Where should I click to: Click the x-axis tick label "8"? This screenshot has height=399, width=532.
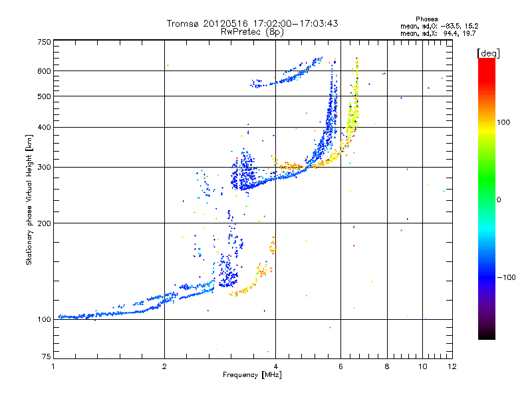coord(387,366)
